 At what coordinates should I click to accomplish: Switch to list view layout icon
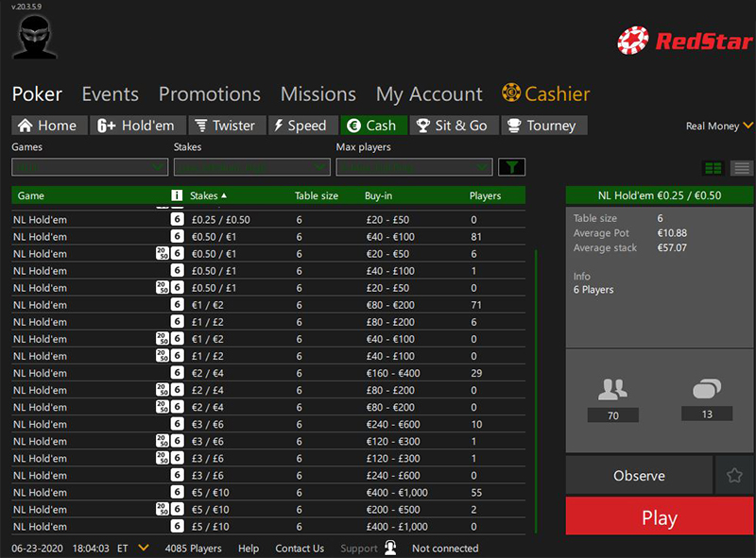click(x=742, y=168)
